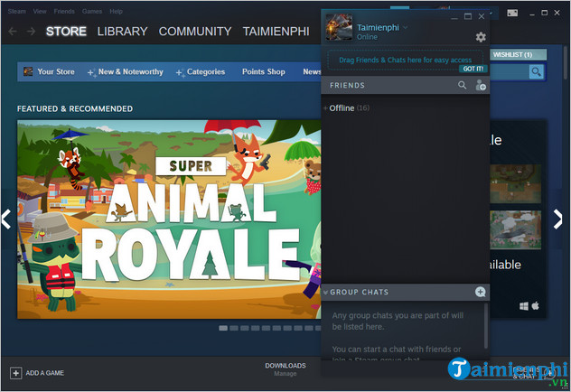The width and height of the screenshot is (571, 392).
Task: Close the friends list window
Action: tap(482, 16)
